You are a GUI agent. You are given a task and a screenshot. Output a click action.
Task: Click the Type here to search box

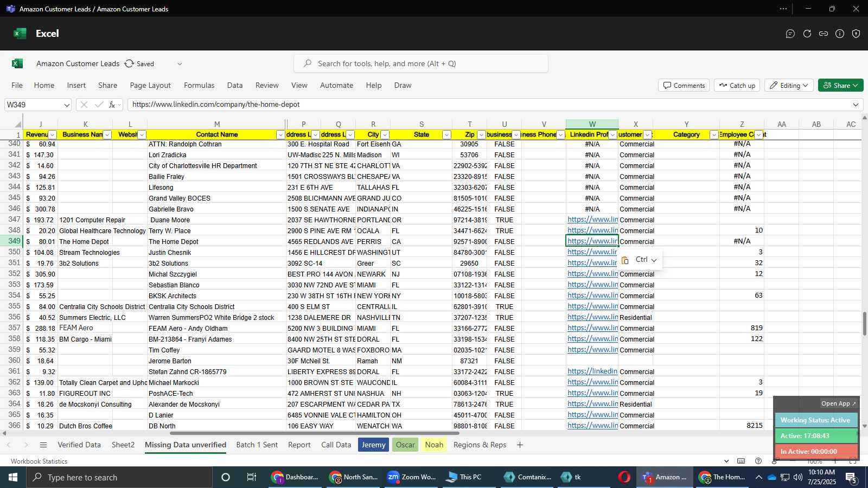click(119, 477)
